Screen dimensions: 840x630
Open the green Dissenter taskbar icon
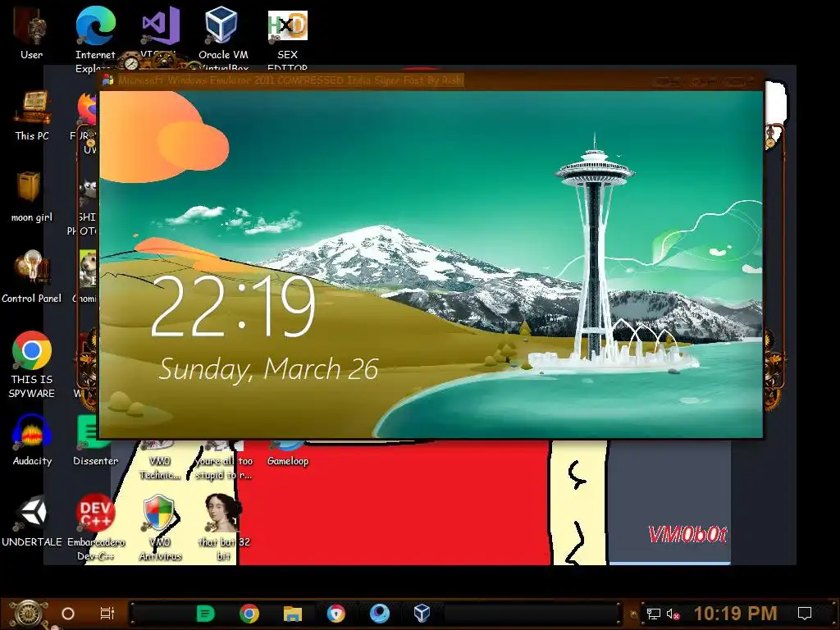[x=205, y=614]
